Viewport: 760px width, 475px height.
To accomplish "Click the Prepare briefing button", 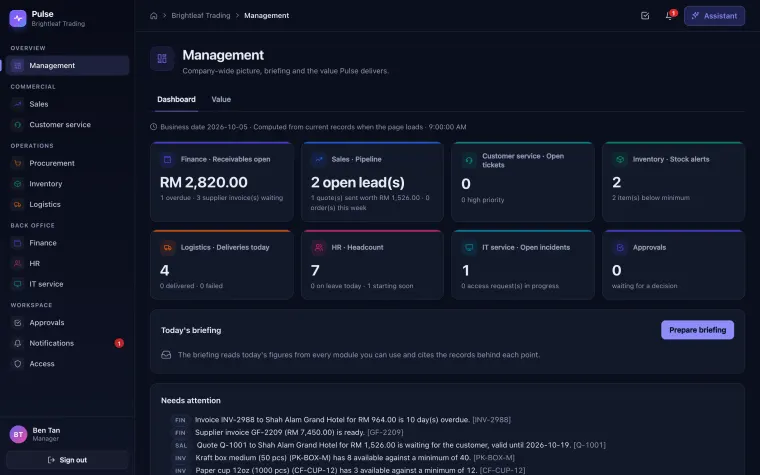I will tap(697, 330).
